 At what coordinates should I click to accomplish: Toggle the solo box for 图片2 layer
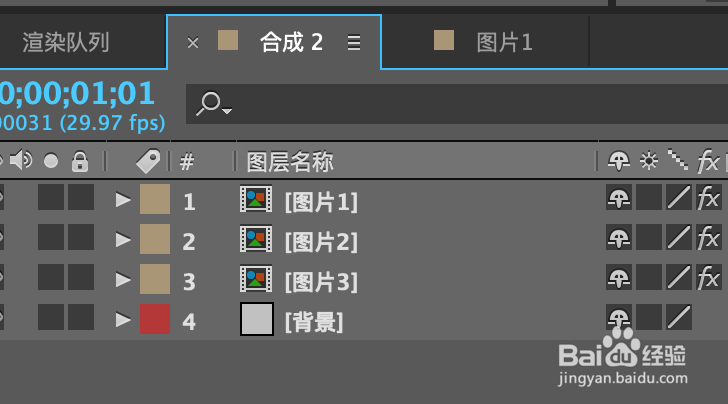[51, 238]
